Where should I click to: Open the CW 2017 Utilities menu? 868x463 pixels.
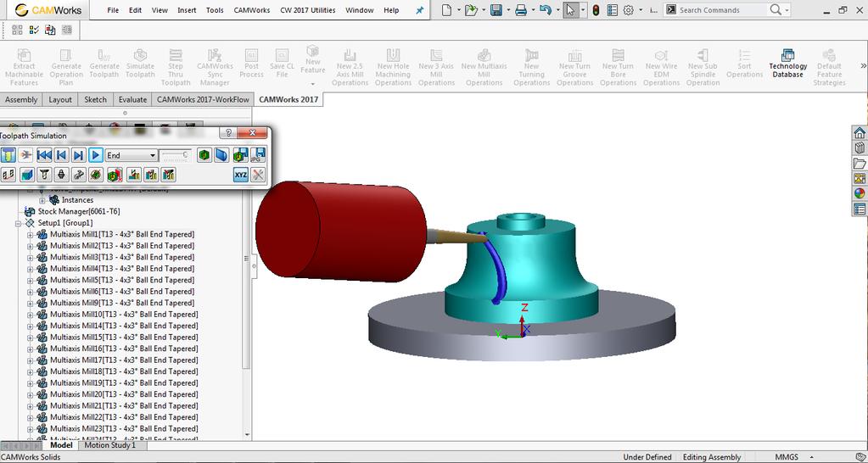[x=308, y=10]
